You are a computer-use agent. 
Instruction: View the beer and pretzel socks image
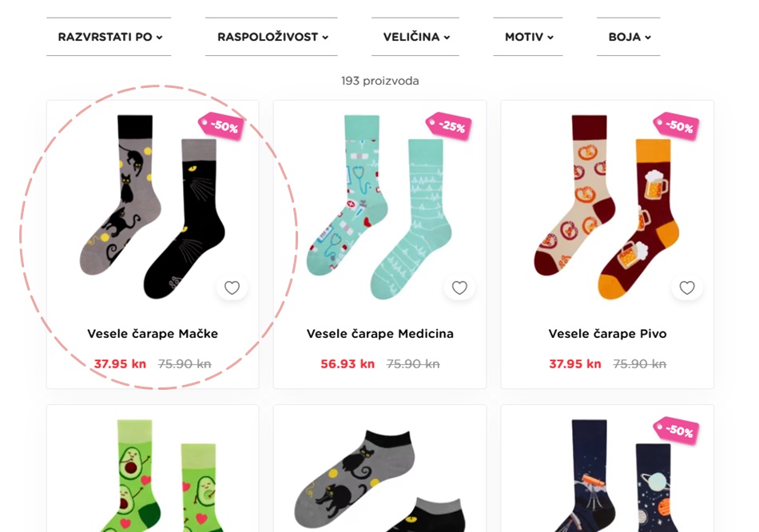pyautogui.click(x=607, y=207)
